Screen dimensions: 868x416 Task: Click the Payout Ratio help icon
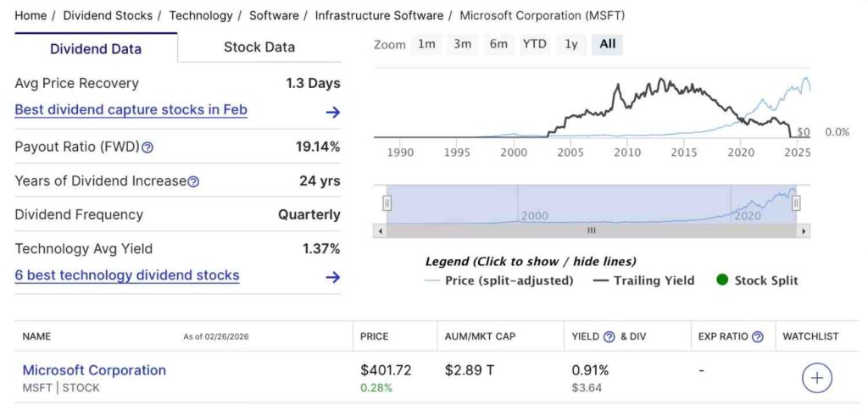click(x=147, y=147)
